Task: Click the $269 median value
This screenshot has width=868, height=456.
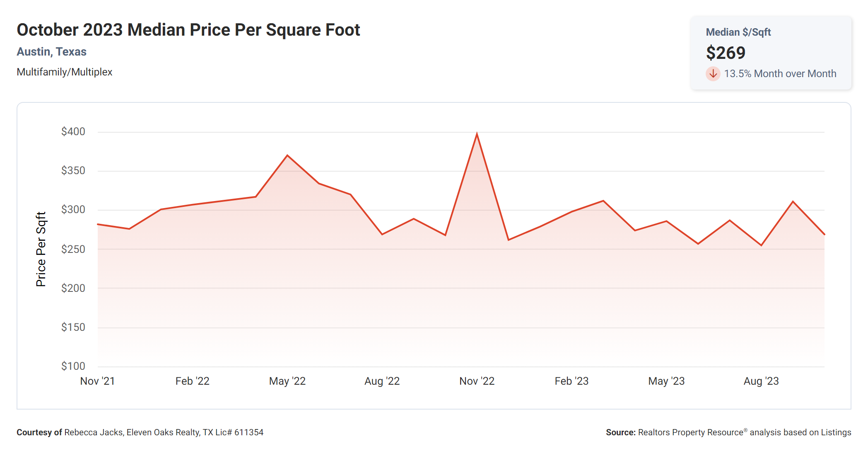Action: (x=726, y=53)
